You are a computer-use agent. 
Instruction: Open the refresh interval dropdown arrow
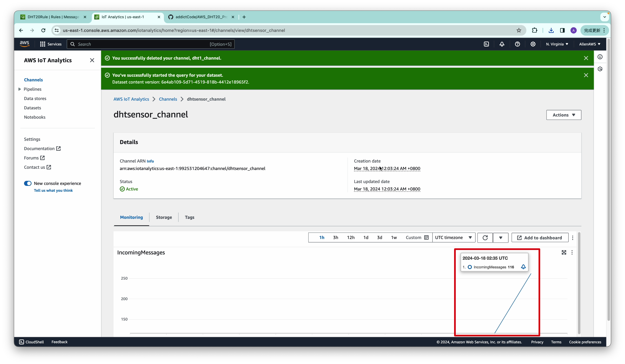[500, 238]
